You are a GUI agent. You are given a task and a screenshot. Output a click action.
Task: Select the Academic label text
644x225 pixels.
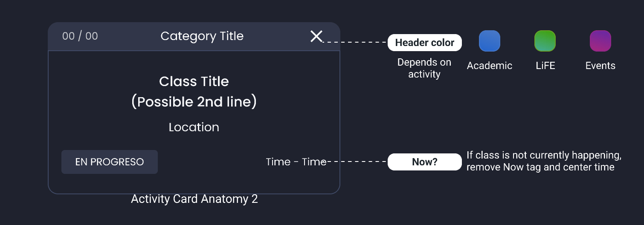[x=489, y=66]
